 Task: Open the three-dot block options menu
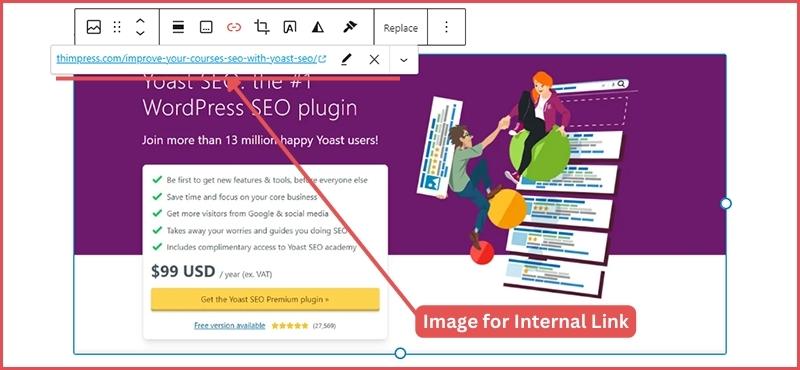[446, 27]
